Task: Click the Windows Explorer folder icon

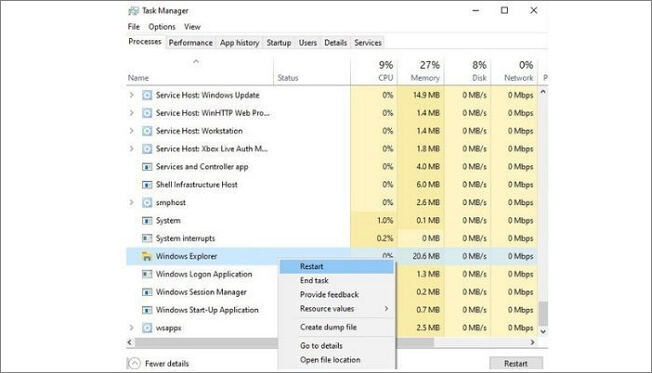Action: pos(146,256)
